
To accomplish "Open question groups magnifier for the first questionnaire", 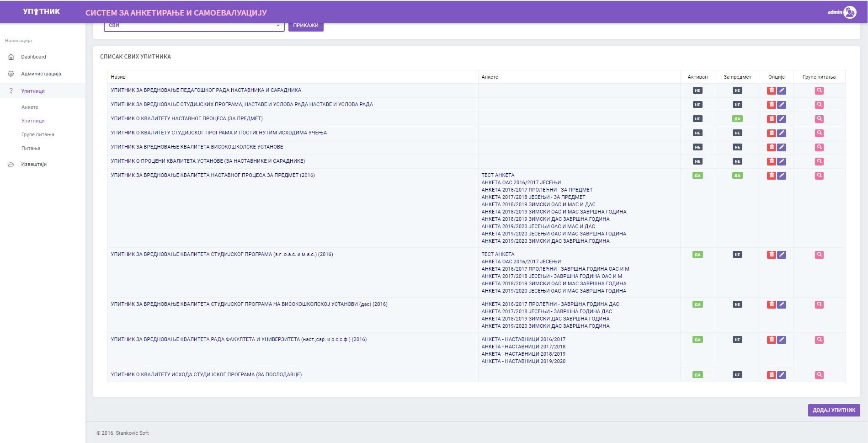I will pos(819,91).
